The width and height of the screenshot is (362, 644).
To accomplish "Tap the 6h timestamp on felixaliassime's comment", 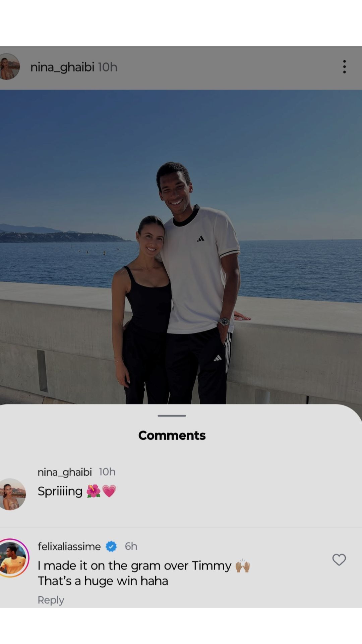I will click(131, 546).
